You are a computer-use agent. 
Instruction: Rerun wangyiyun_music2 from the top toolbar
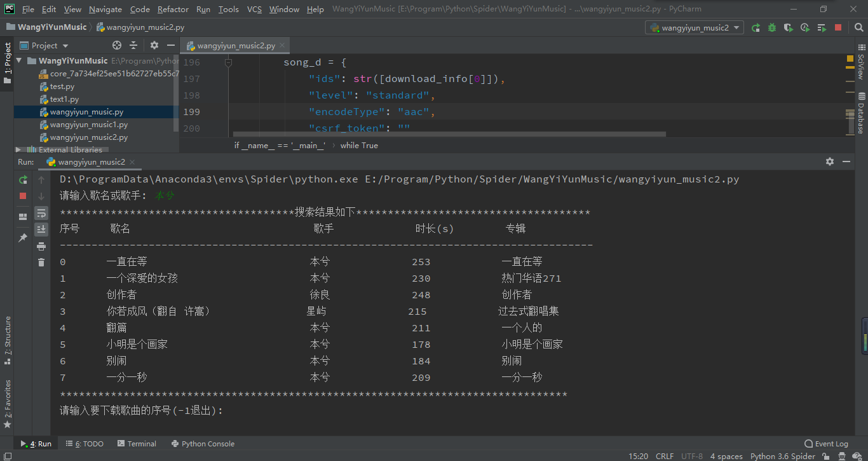point(756,28)
